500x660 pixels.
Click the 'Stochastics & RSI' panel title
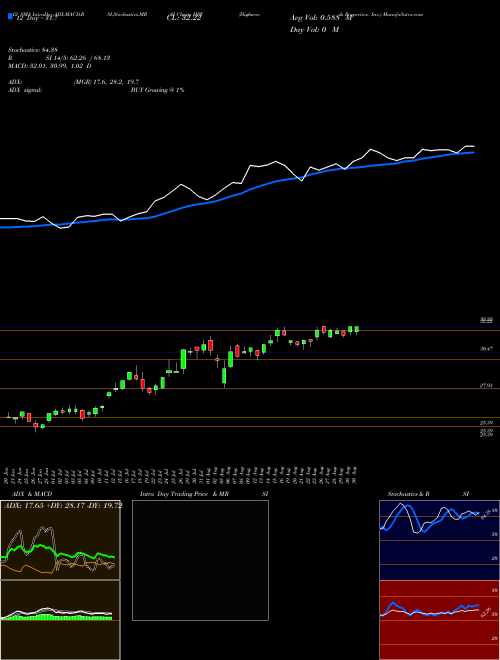point(428,494)
